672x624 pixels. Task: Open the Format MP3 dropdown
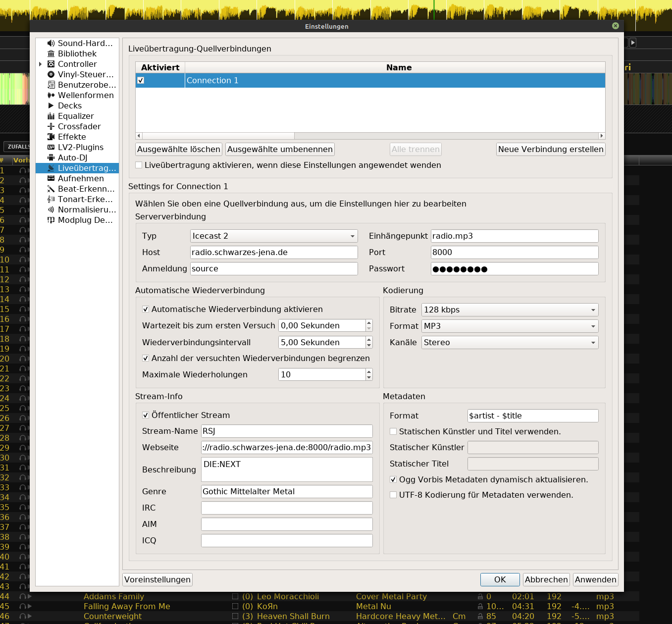click(x=510, y=326)
